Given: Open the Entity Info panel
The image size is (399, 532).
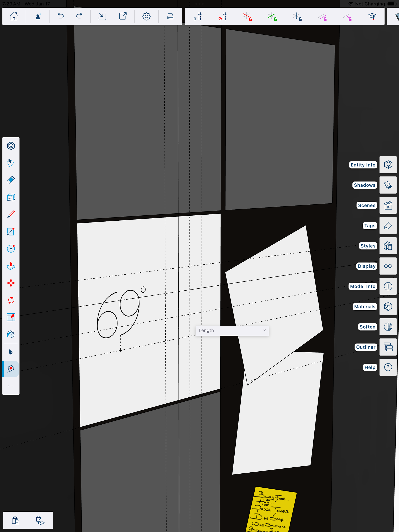Looking at the screenshot, I should 388,165.
